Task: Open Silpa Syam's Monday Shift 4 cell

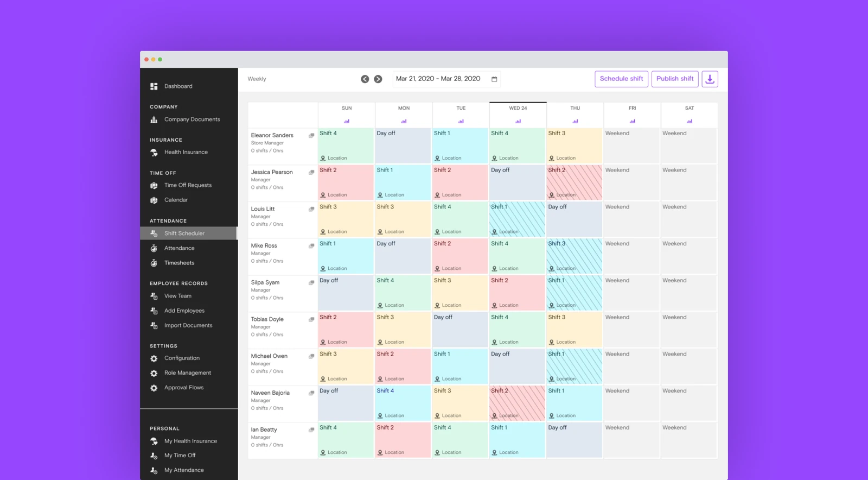Action: 403,293
